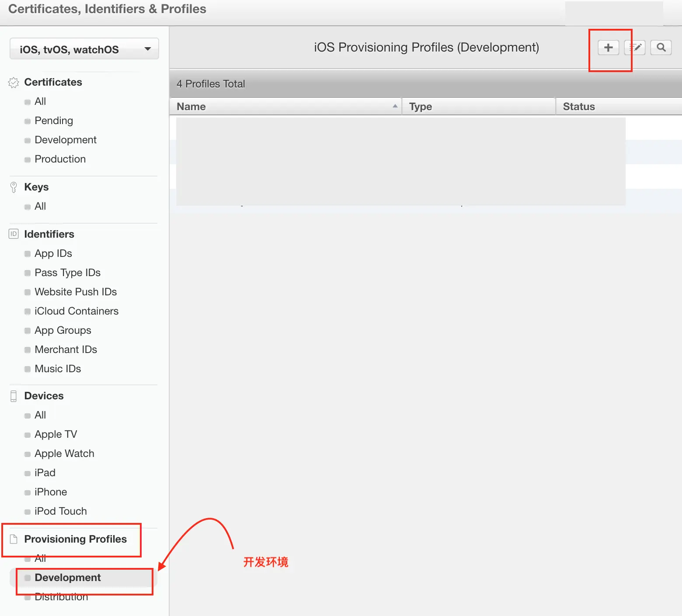This screenshot has width=682, height=616.
Task: Click the Identifiers section heading
Action: 49,234
